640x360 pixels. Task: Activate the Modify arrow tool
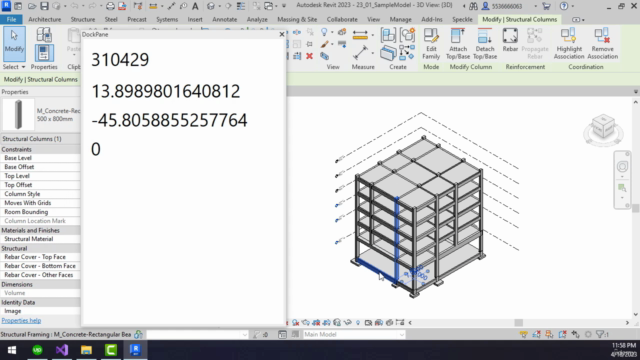pos(14,44)
